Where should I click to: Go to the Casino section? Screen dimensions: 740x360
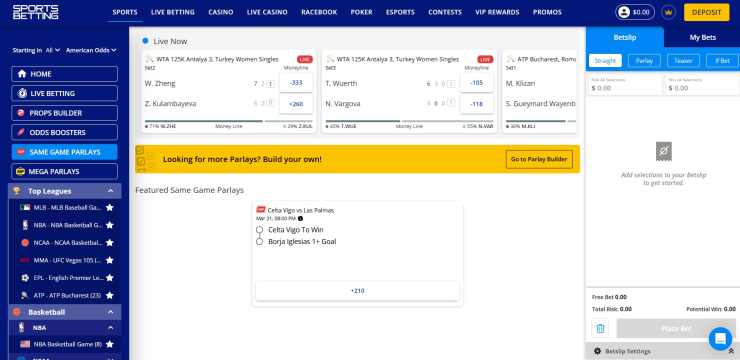(221, 12)
